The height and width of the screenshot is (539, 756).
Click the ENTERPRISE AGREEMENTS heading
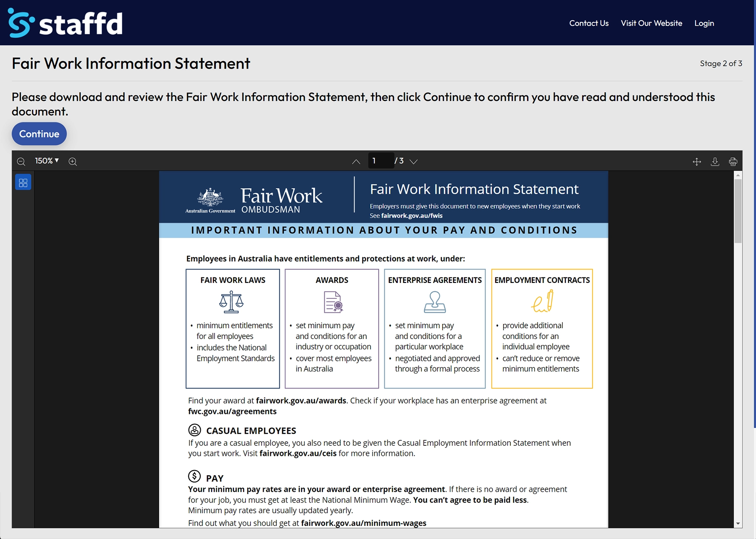(435, 280)
